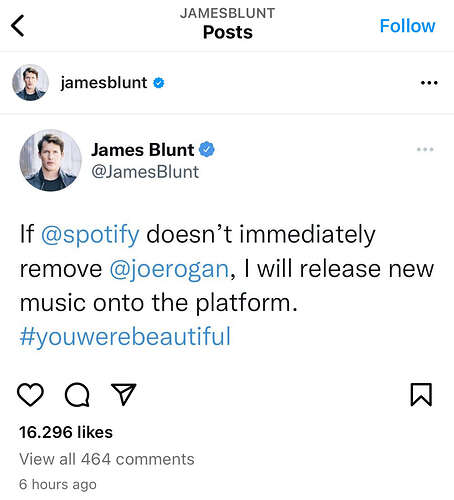View all 464 comments

(107, 459)
